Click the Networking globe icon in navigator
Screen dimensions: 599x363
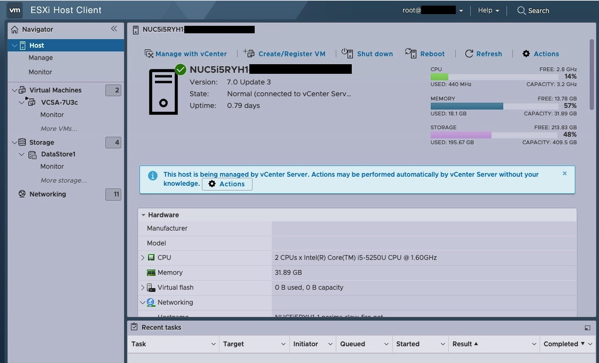[22, 194]
